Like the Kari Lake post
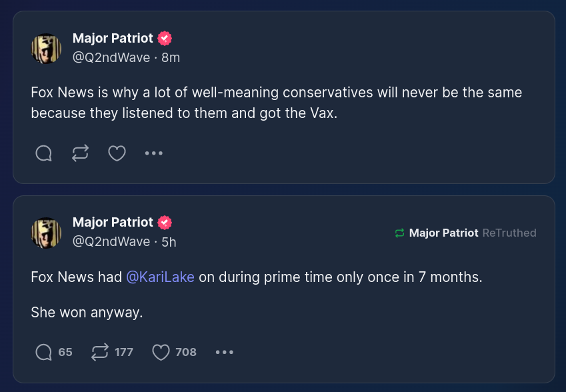The width and height of the screenshot is (566, 392). coord(161,352)
